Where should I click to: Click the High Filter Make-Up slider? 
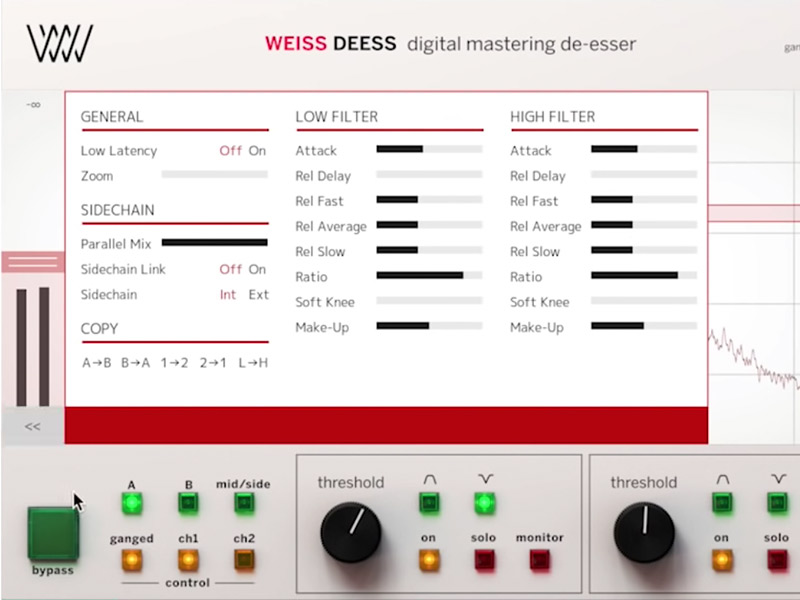pyautogui.click(x=644, y=326)
